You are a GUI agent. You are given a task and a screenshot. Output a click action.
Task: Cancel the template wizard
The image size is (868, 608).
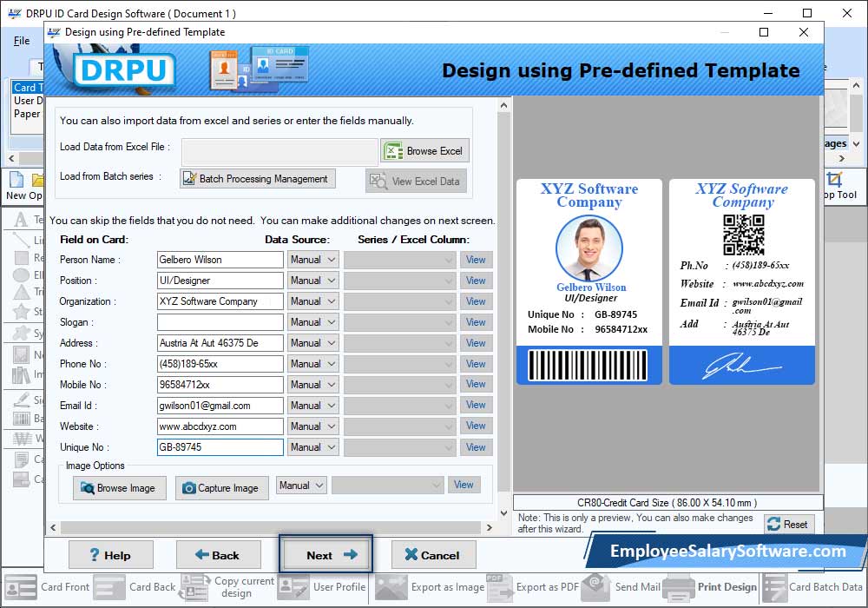(x=433, y=555)
